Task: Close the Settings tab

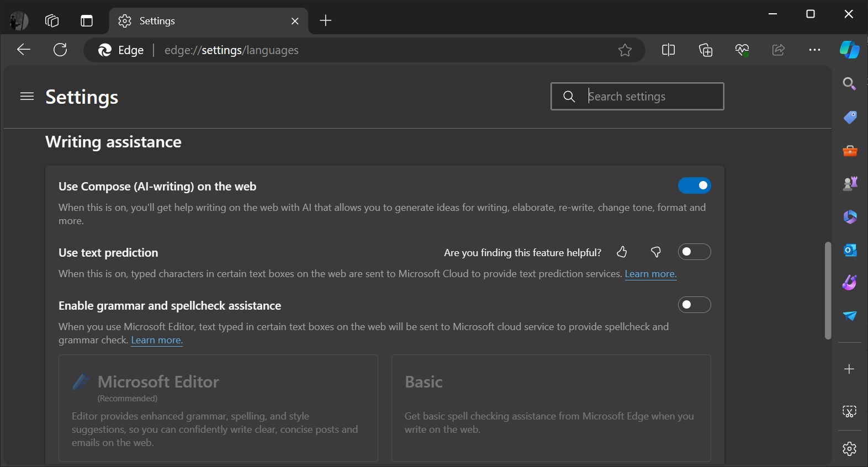Action: (295, 21)
